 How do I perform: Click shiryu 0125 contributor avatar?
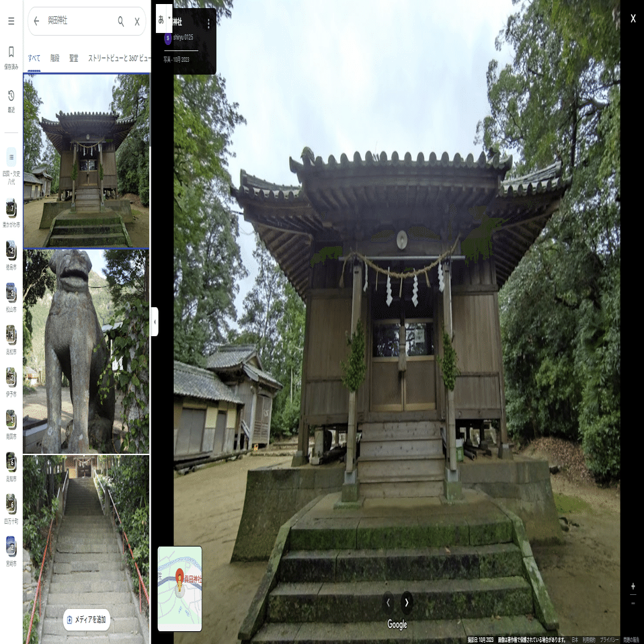click(167, 38)
